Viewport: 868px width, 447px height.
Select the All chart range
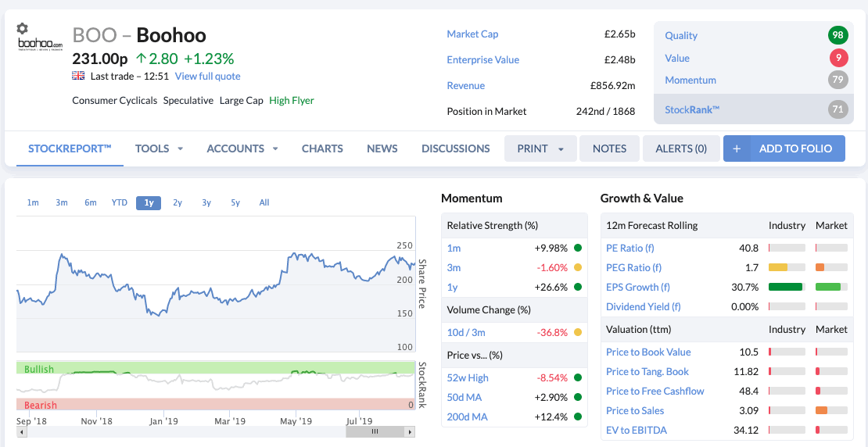pos(264,202)
